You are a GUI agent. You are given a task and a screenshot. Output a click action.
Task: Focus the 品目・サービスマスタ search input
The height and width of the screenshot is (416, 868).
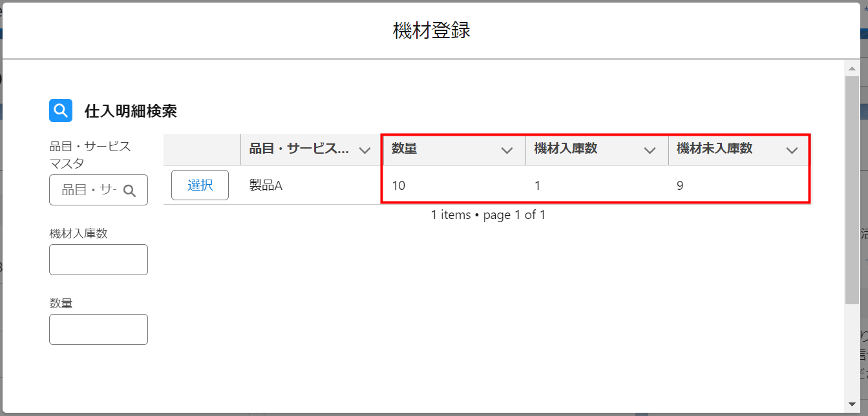(89, 190)
